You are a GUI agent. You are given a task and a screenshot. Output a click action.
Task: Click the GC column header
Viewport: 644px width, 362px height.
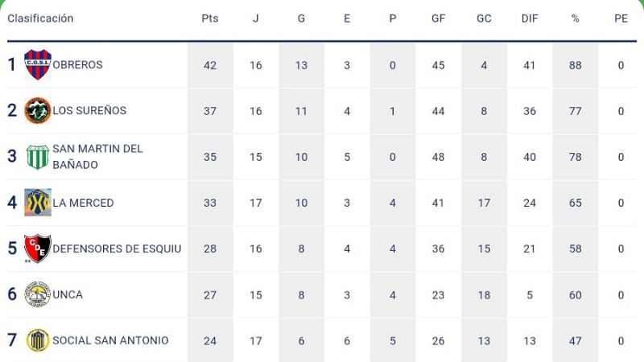pos(484,19)
